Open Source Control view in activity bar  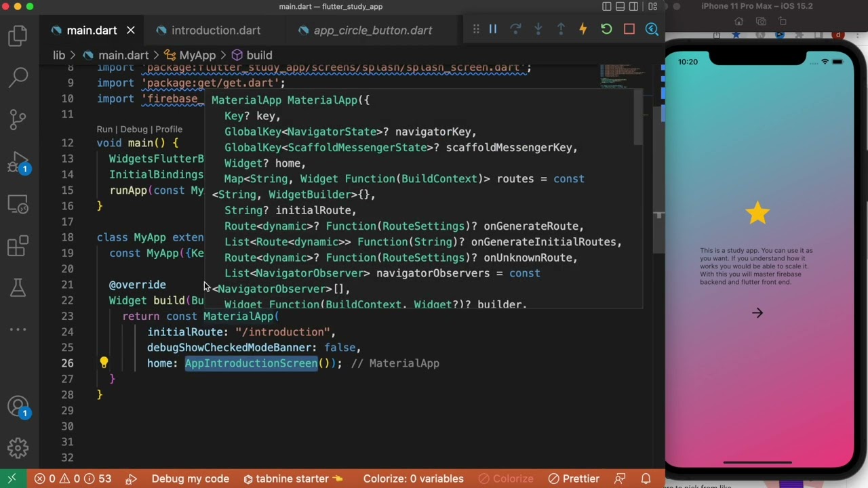click(x=18, y=119)
